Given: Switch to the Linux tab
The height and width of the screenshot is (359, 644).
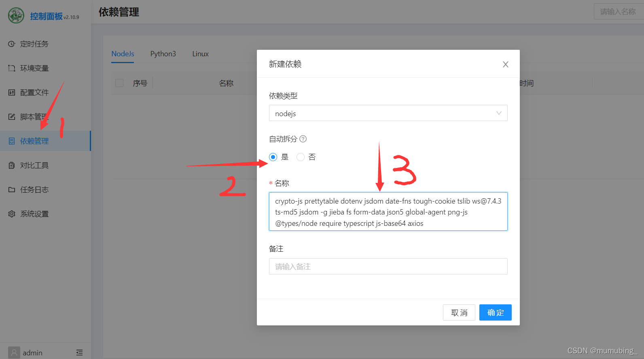Looking at the screenshot, I should point(200,54).
